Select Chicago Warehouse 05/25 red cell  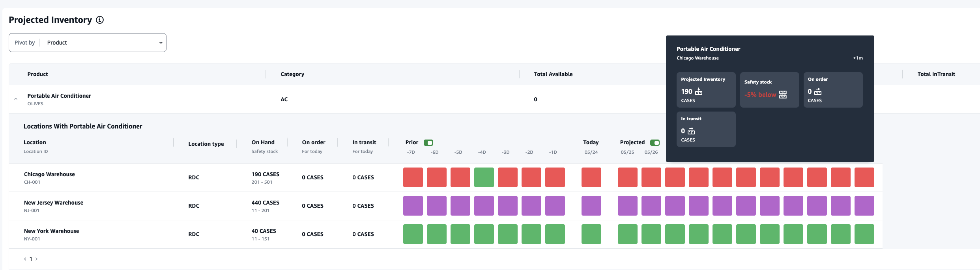coord(628,177)
